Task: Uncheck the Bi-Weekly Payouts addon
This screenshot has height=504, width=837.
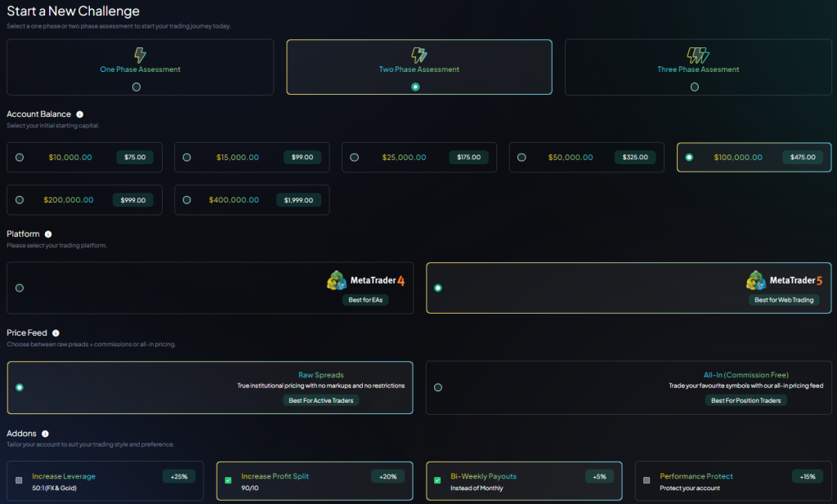Action: pyautogui.click(x=437, y=480)
